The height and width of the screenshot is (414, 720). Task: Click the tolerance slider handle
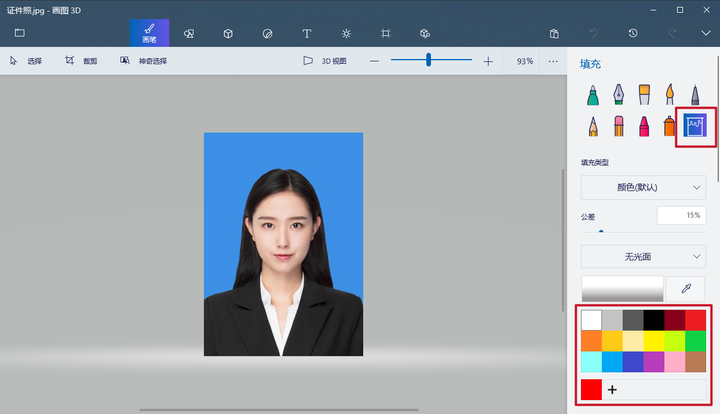(x=601, y=231)
